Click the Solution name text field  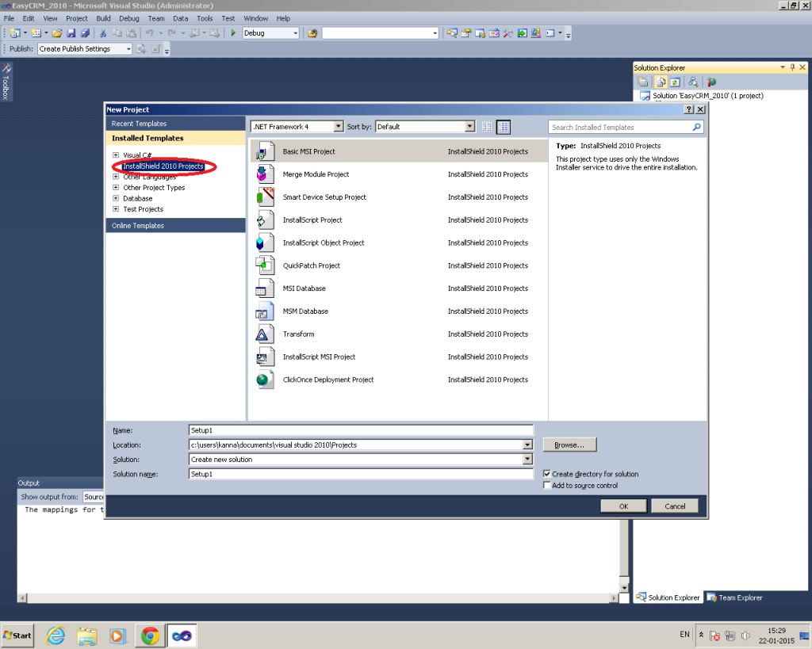pos(361,474)
